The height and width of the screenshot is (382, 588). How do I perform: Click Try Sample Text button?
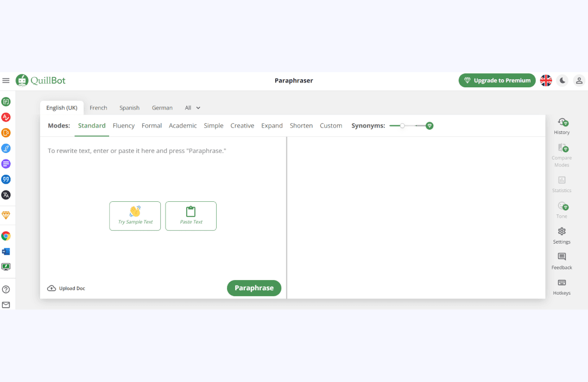click(135, 216)
